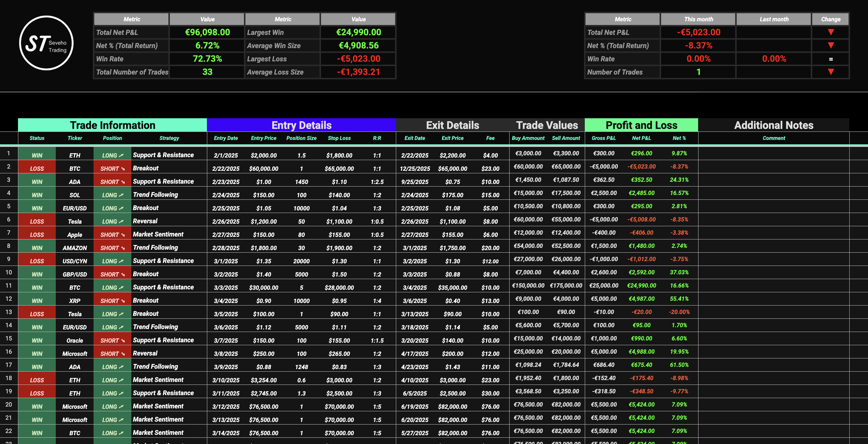Image resolution: width=868 pixels, height=444 pixels.
Task: Toggle the LOSS status cell for the Tesla reversal trade
Action: (37, 221)
